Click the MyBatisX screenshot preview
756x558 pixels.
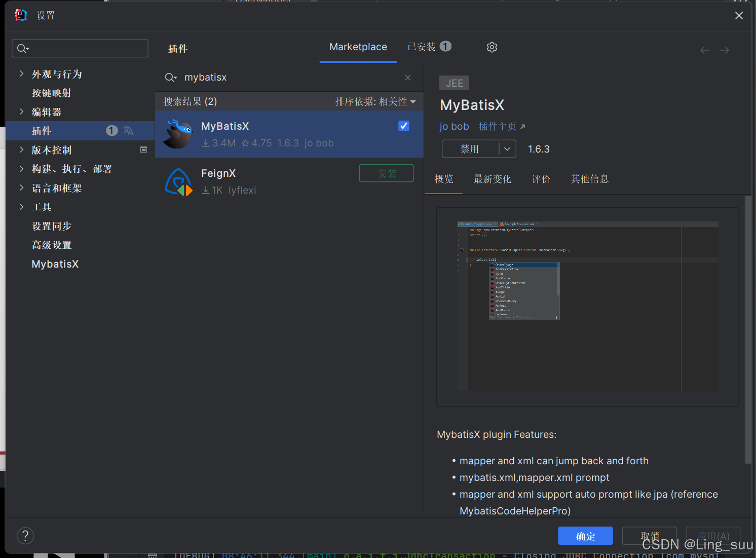click(x=588, y=307)
